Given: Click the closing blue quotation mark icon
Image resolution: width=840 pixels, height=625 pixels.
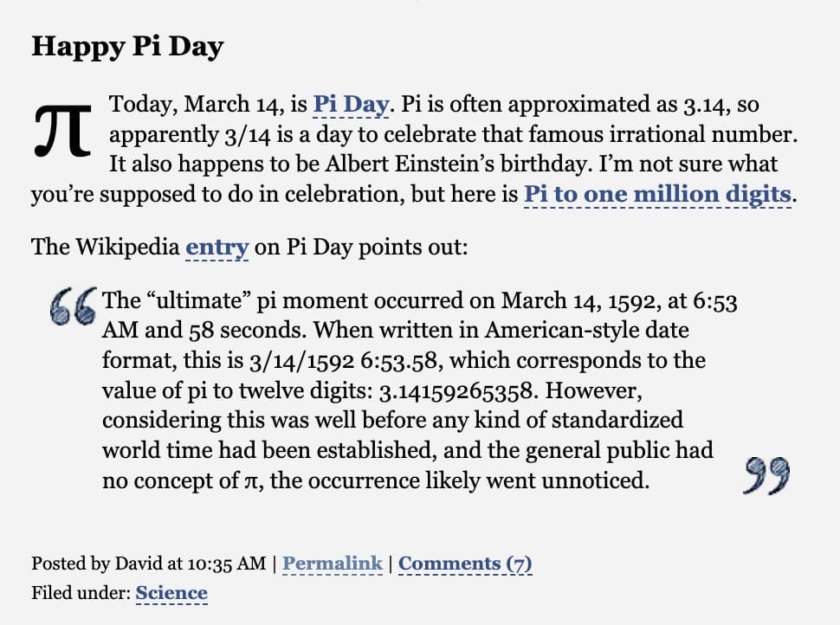Looking at the screenshot, I should 766,475.
